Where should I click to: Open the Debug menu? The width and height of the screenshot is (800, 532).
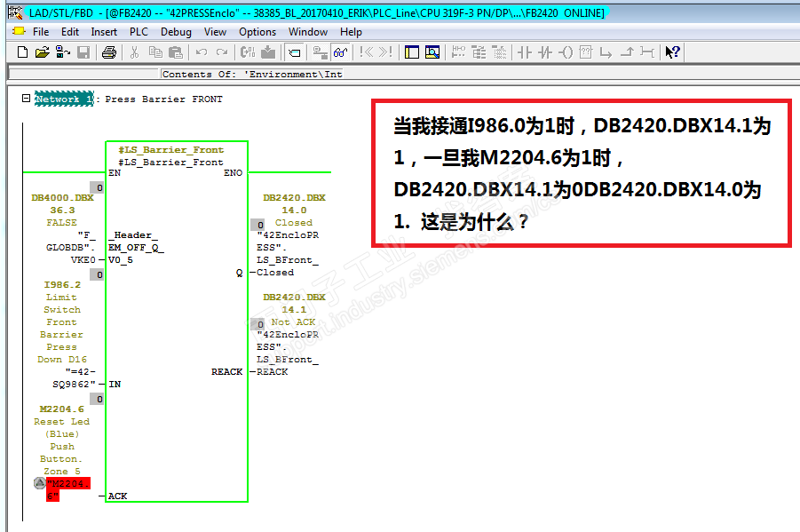pos(176,32)
